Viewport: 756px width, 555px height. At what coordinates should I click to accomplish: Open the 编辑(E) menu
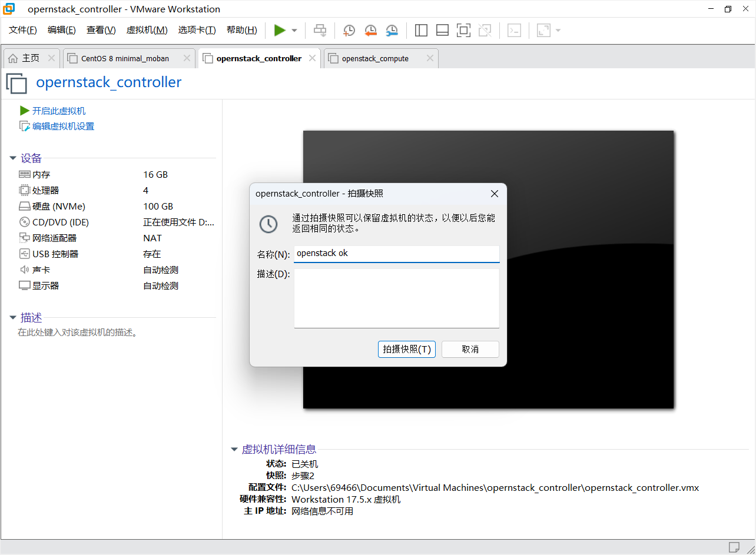62,30
